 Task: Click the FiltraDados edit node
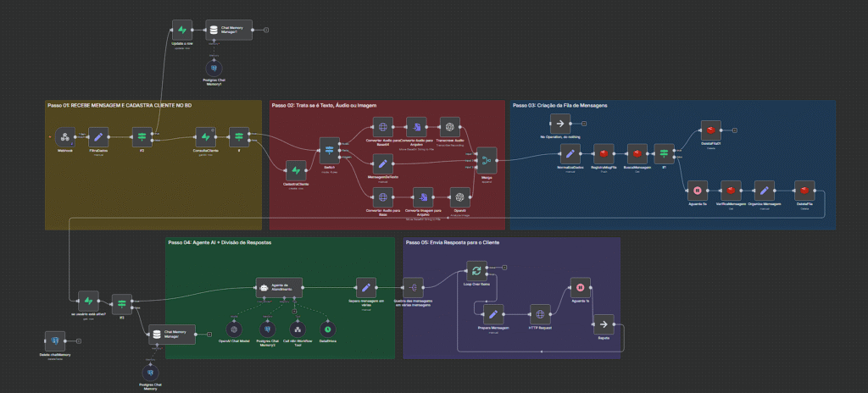coord(97,136)
